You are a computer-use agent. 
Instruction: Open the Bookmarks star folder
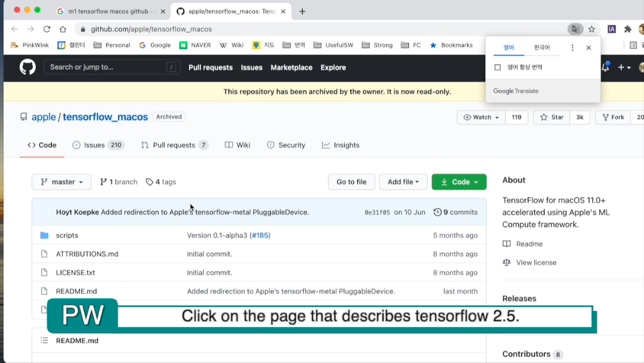pyautogui.click(x=451, y=45)
